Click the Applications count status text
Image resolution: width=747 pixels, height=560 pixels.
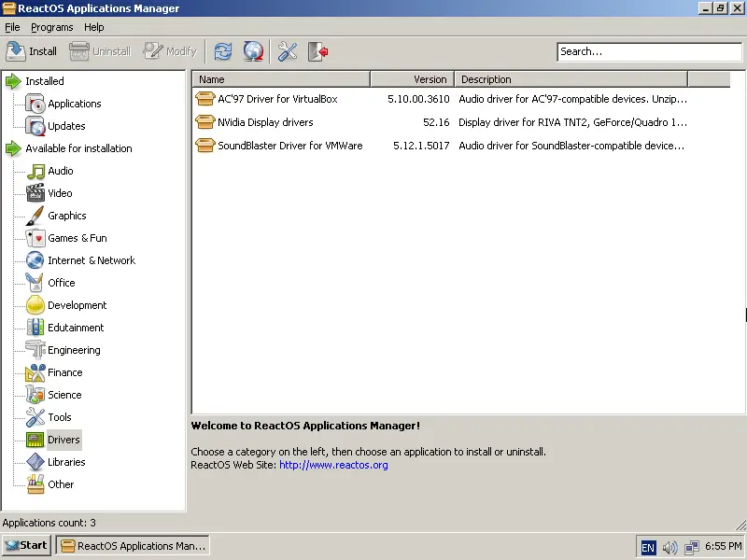tap(49, 523)
